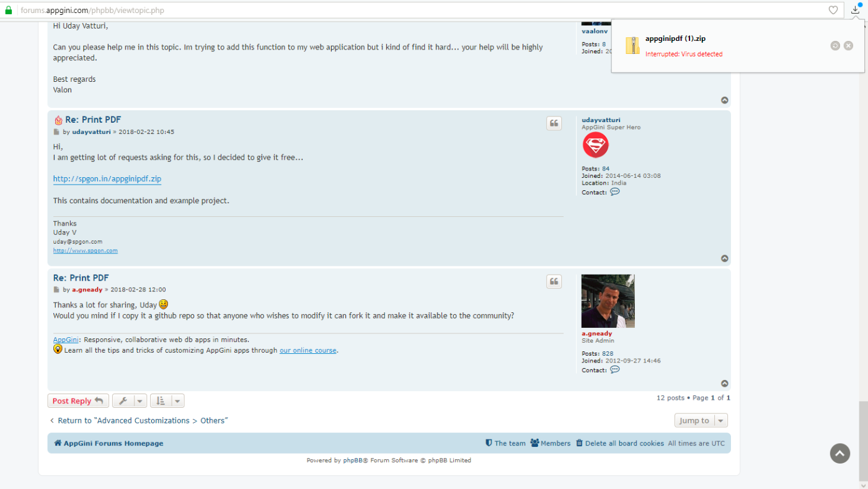Click the appginipdf (1).zip file icon

(x=632, y=46)
